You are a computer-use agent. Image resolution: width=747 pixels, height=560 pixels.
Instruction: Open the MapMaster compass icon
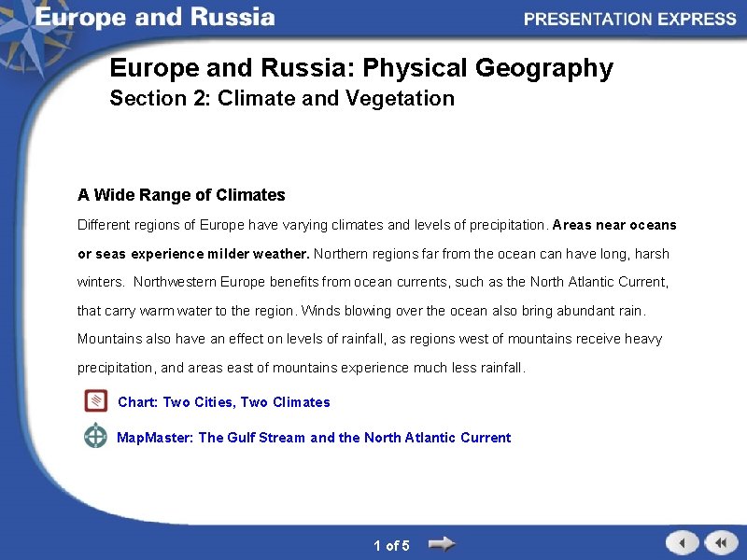pos(94,436)
